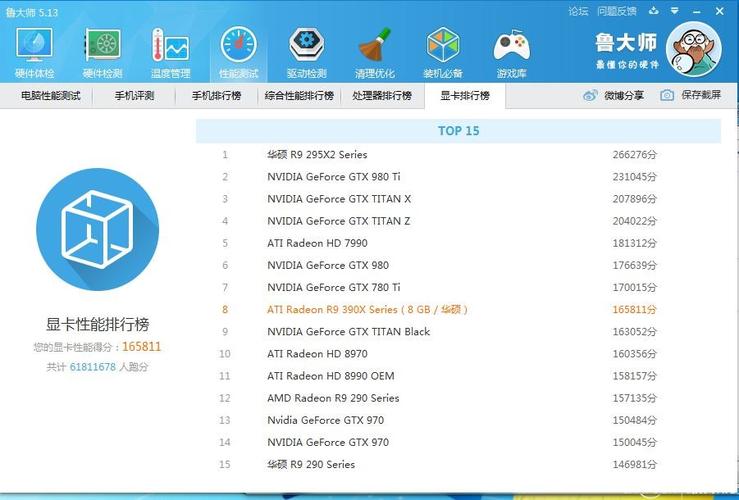Viewport: 739px width, 500px height.
Task: Click the 3D cube graphics card icon
Action: tap(98, 230)
